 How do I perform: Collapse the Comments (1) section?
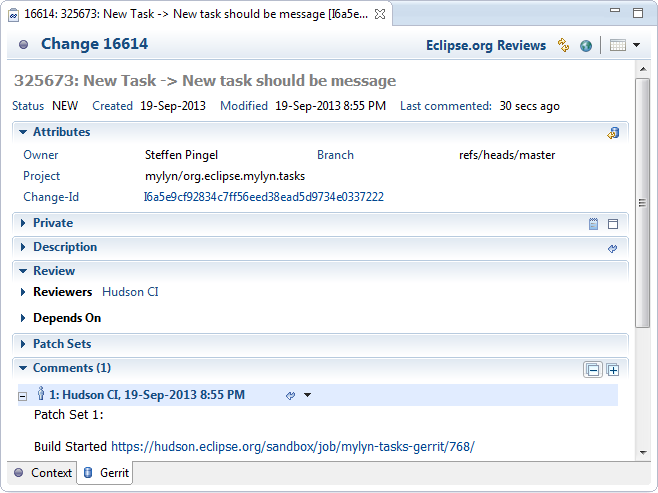click(23, 368)
